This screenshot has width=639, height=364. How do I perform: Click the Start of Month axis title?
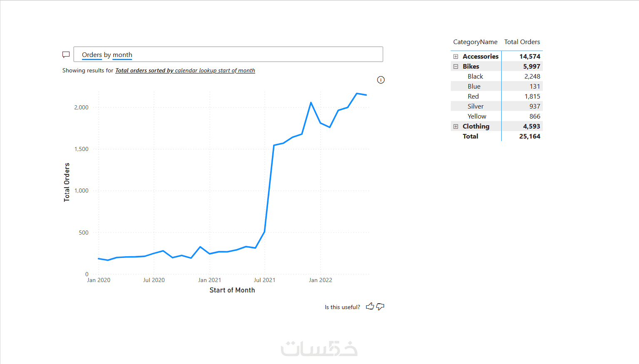[x=232, y=290]
